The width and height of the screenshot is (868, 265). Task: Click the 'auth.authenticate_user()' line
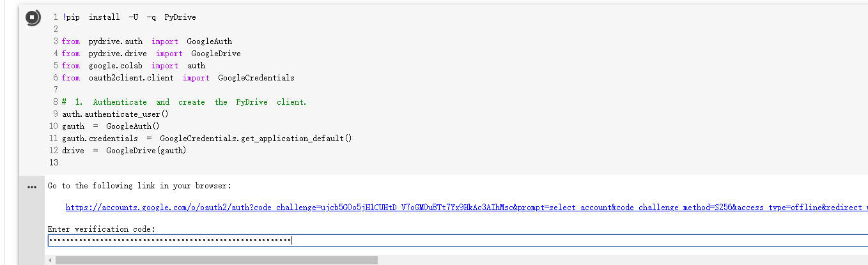pos(115,114)
